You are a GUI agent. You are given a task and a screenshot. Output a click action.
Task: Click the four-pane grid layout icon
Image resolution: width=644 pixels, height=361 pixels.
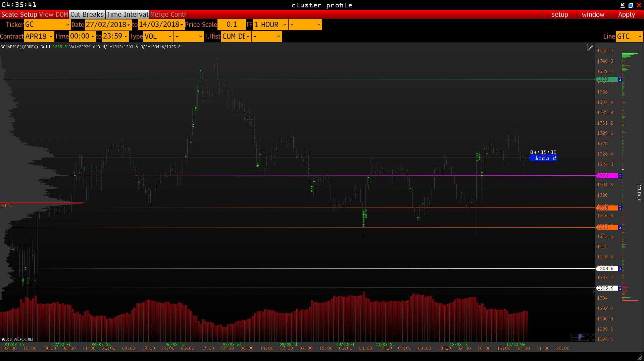tap(575, 337)
